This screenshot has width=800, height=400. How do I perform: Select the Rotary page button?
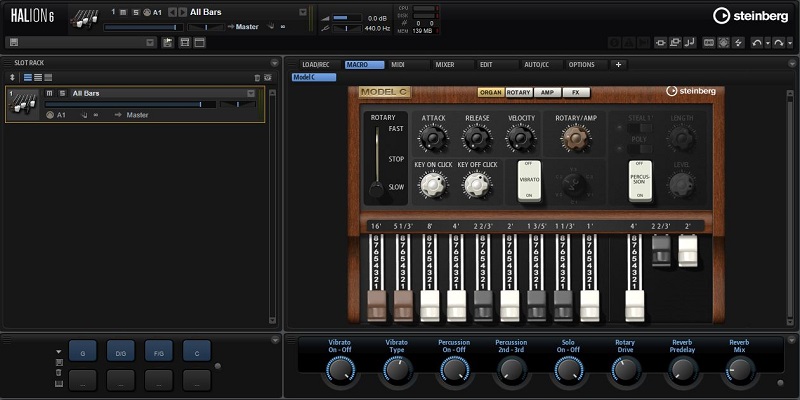coord(518,92)
